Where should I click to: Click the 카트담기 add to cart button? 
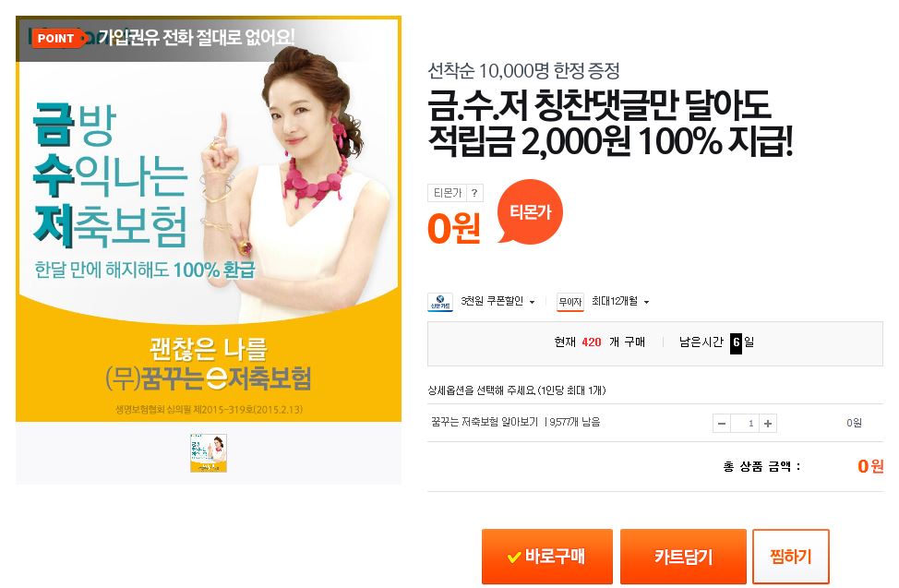point(683,556)
